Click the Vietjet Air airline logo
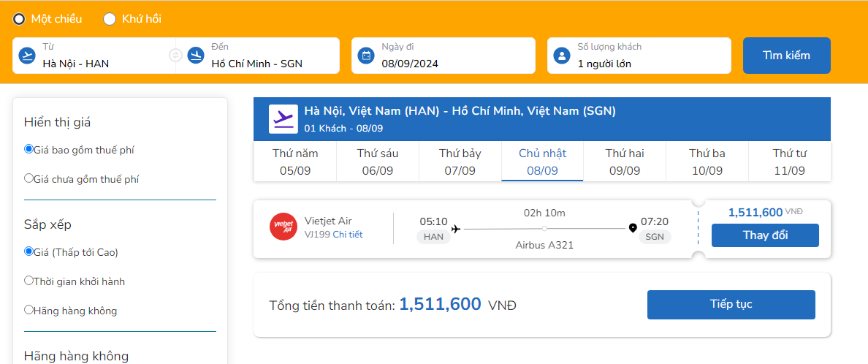 [283, 227]
